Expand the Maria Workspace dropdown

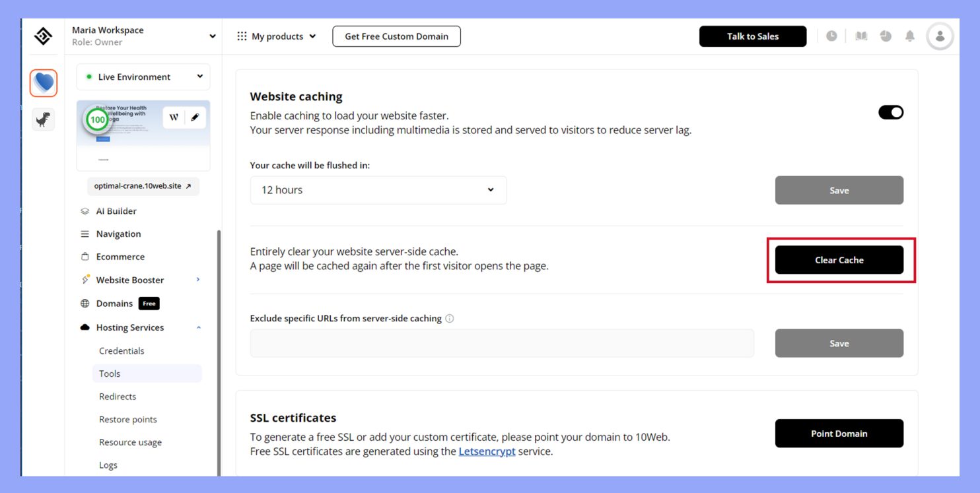click(212, 36)
